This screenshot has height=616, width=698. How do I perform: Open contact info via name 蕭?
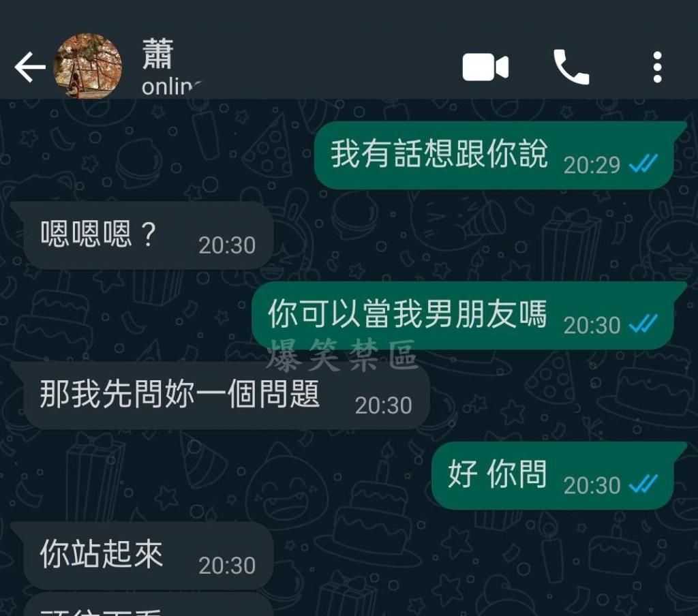157,54
